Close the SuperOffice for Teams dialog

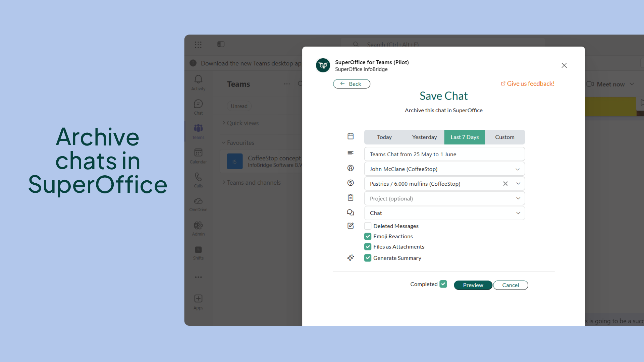pos(564,65)
